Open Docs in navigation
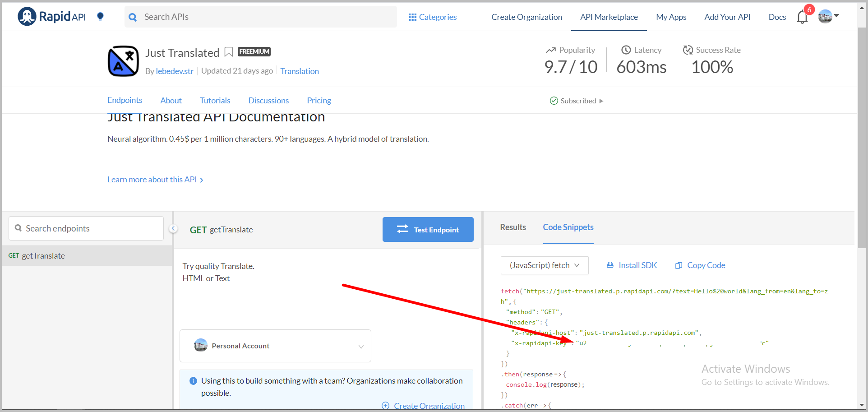The image size is (868, 412). [x=777, y=17]
